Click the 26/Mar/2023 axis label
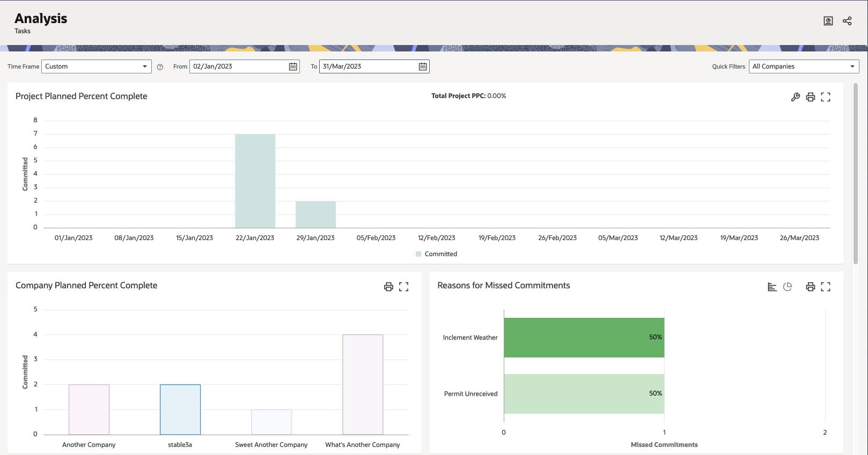This screenshot has width=868, height=455. coord(799,238)
